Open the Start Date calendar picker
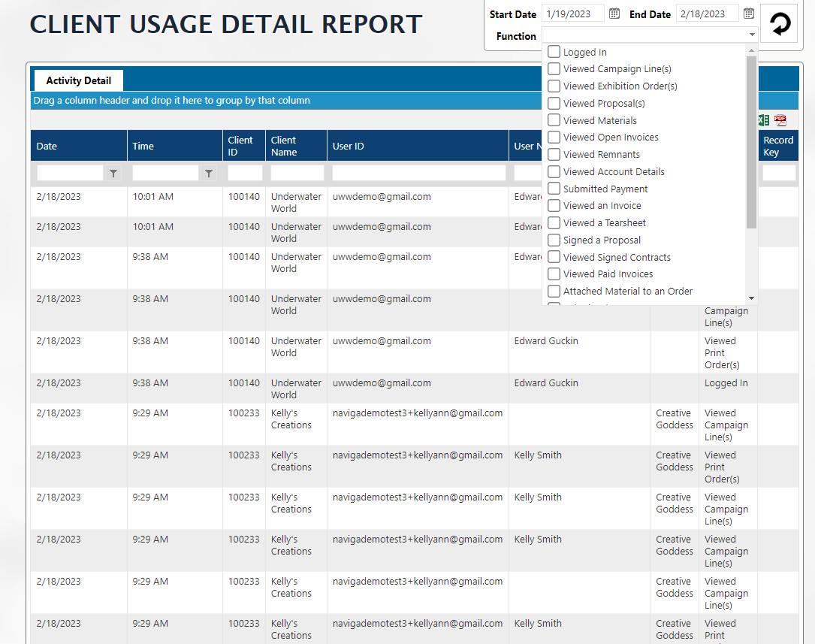Viewport: 815px width, 644px height. click(614, 14)
